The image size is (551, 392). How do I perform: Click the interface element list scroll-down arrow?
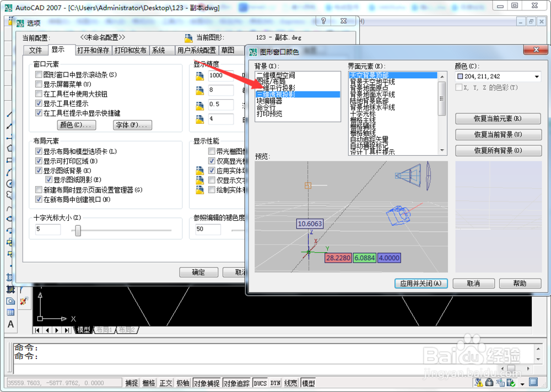pyautogui.click(x=442, y=150)
